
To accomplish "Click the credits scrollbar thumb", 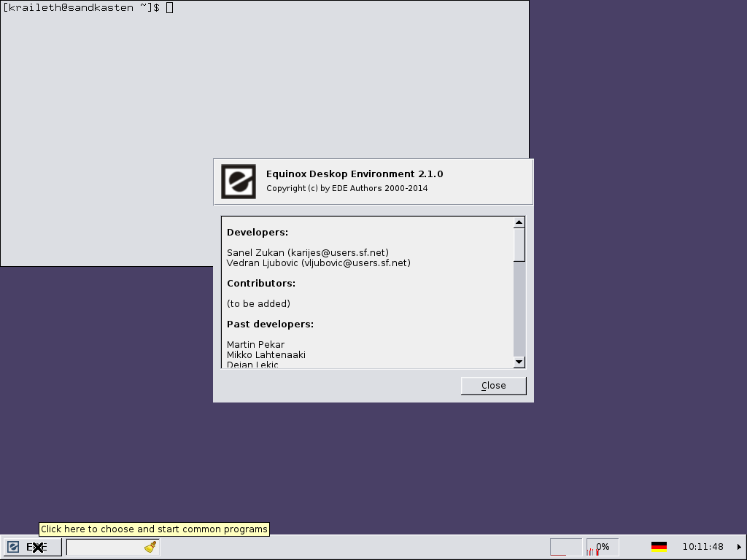I will pyautogui.click(x=519, y=244).
